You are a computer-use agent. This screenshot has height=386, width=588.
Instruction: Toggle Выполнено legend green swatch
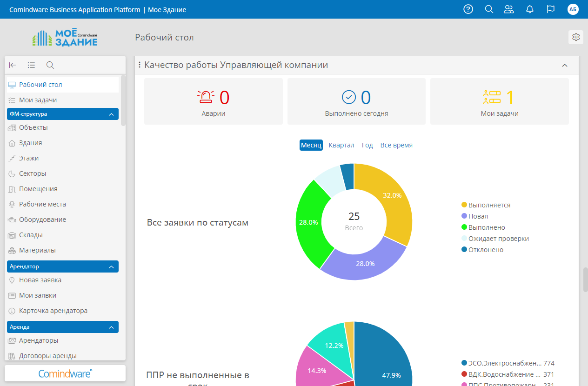point(464,227)
